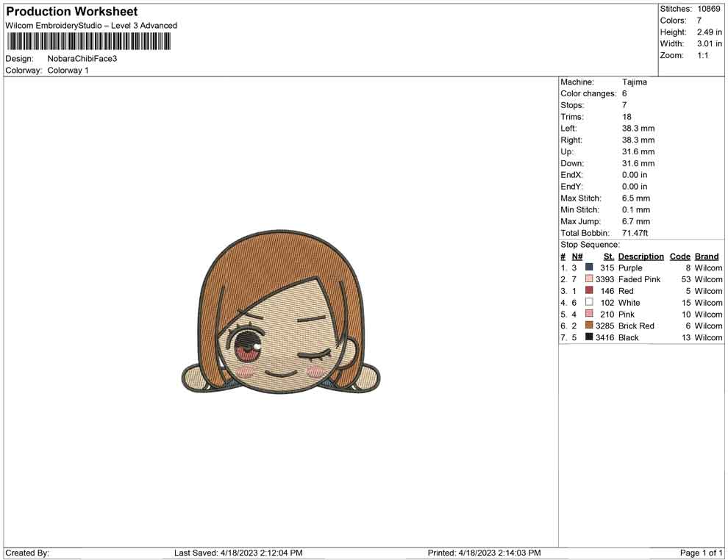Select the design name NobaraChibiFace3
The height and width of the screenshot is (560, 728).
(x=82, y=59)
